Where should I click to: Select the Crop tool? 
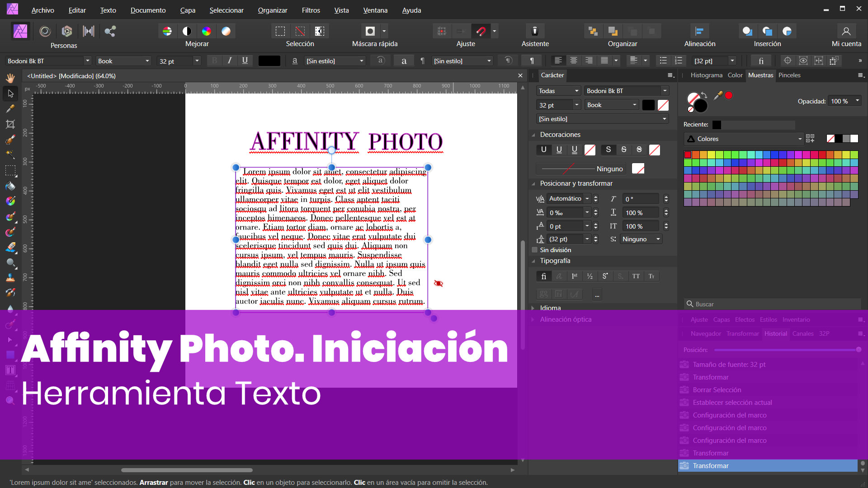[x=10, y=124]
